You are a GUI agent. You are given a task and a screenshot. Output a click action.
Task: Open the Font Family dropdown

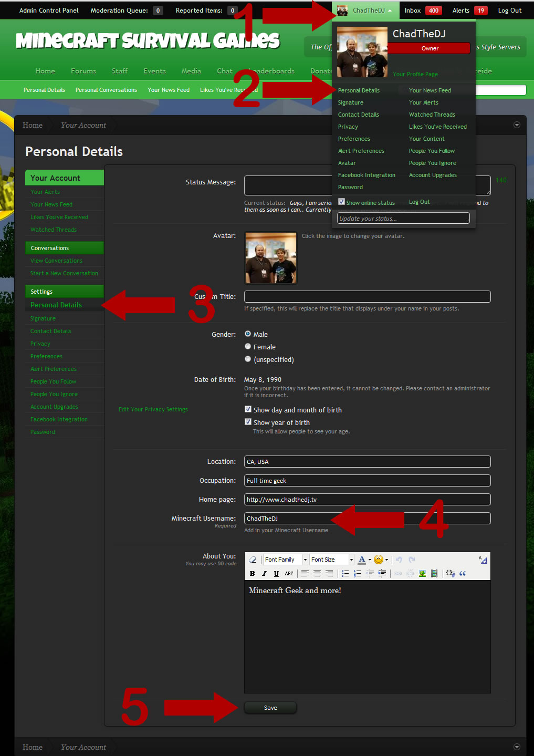286,560
